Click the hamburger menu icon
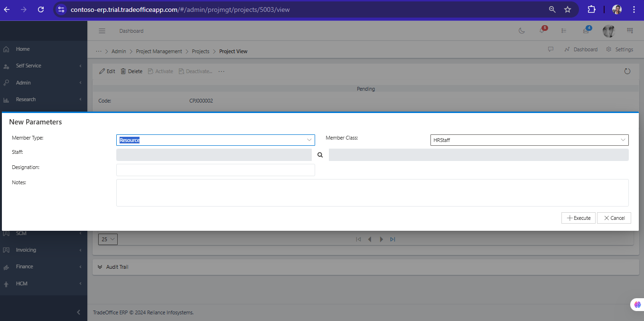 (102, 31)
